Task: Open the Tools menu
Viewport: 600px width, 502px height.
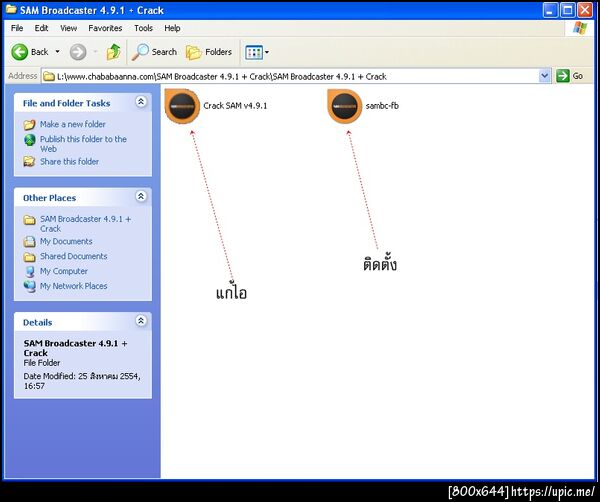Action: click(x=143, y=28)
